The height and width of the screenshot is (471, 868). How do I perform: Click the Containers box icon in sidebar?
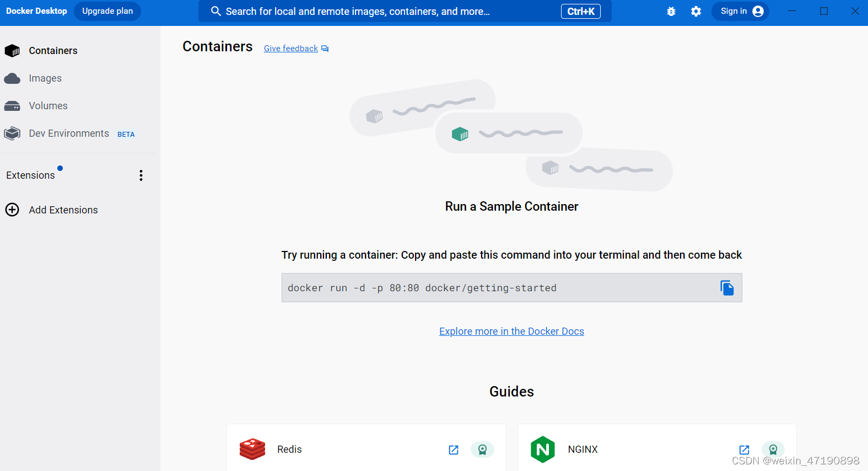click(x=12, y=51)
